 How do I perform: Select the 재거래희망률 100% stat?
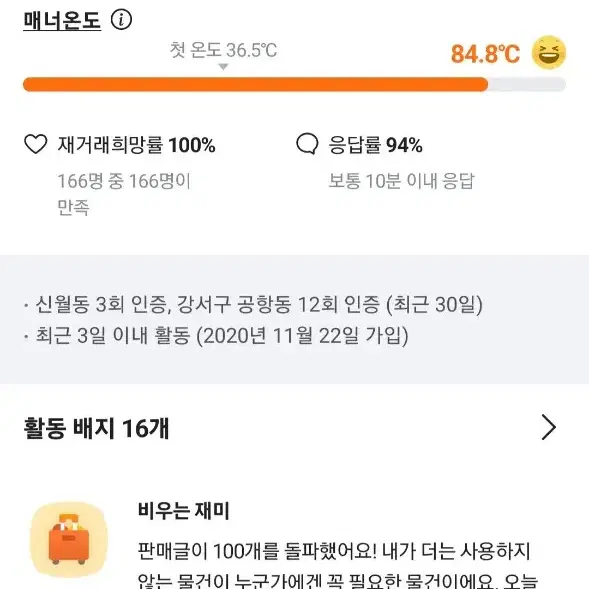(136, 145)
